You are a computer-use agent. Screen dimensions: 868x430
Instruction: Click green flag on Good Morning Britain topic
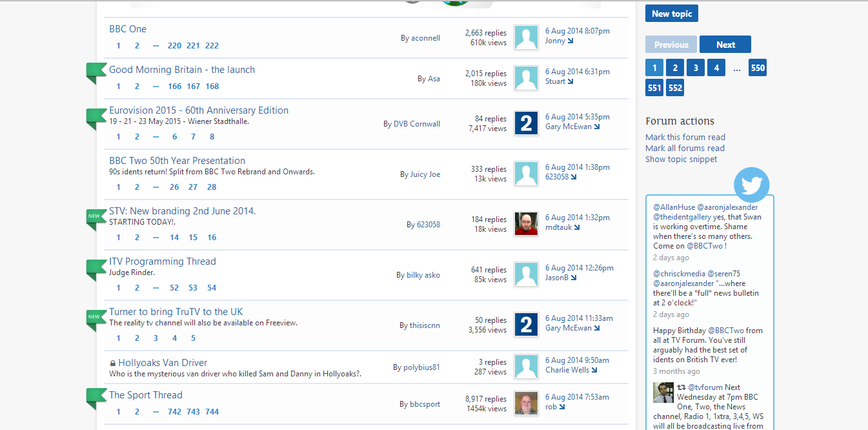click(x=96, y=73)
